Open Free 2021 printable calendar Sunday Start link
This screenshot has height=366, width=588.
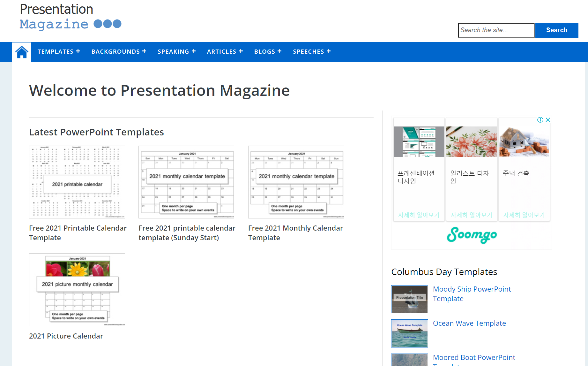click(187, 233)
